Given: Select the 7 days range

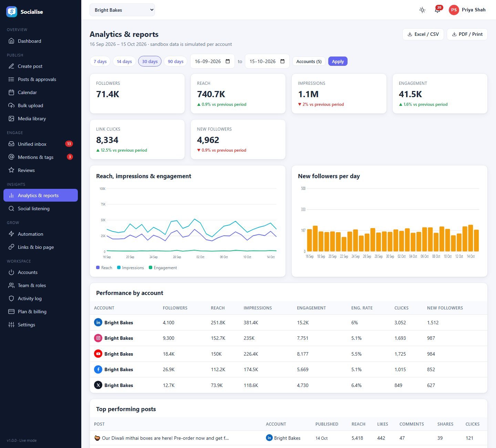Looking at the screenshot, I should pos(100,61).
